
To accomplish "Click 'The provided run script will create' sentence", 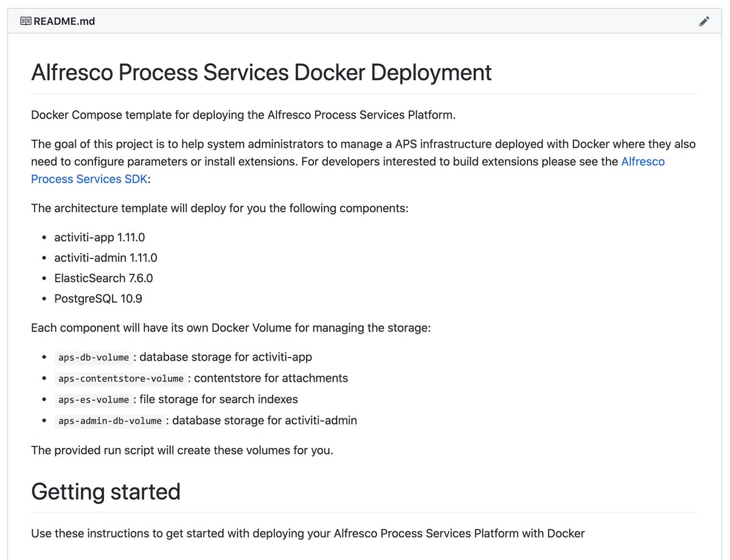I will click(x=182, y=451).
